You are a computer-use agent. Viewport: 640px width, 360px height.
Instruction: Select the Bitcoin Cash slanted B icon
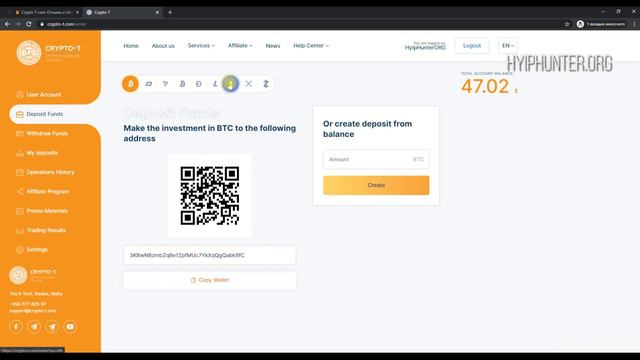pos(182,84)
